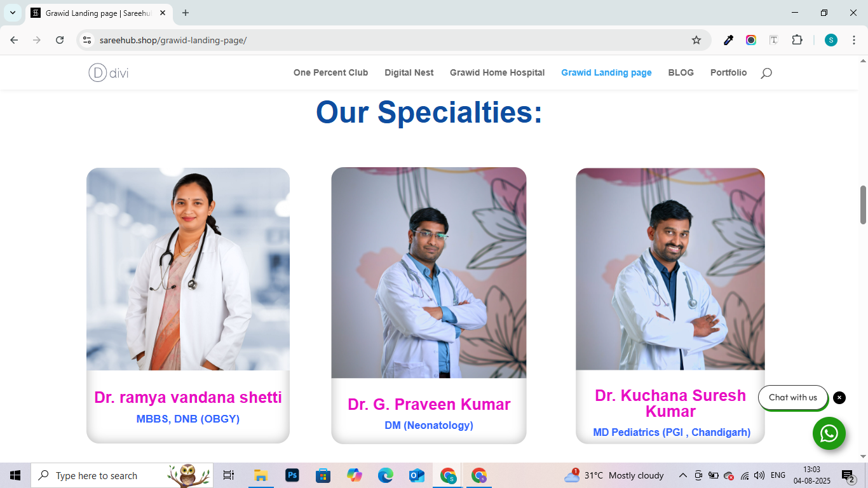Click the eyedropper extension icon
The height and width of the screenshot is (488, 868).
pos(729,40)
